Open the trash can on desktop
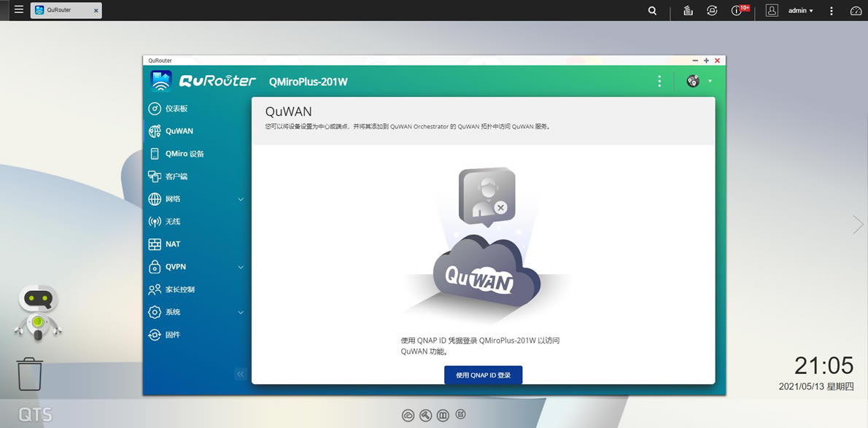The height and width of the screenshot is (428, 868). [30, 374]
